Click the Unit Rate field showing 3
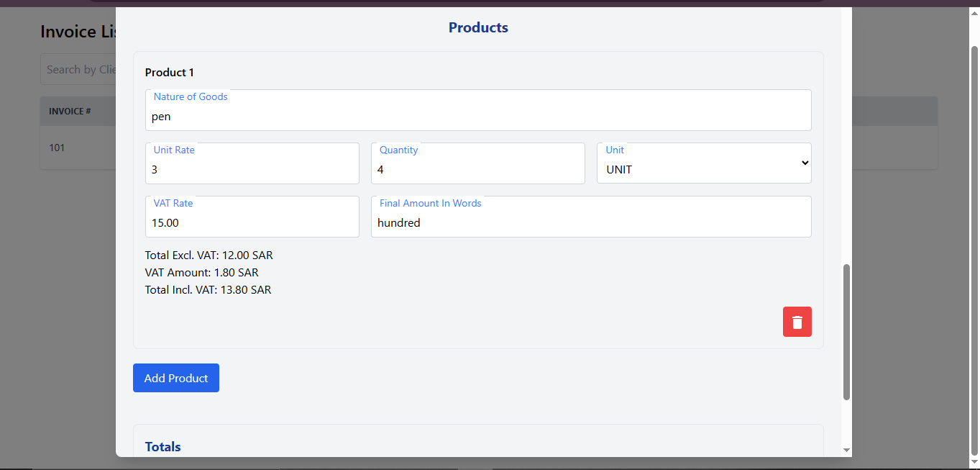The height and width of the screenshot is (470, 980). click(x=252, y=169)
